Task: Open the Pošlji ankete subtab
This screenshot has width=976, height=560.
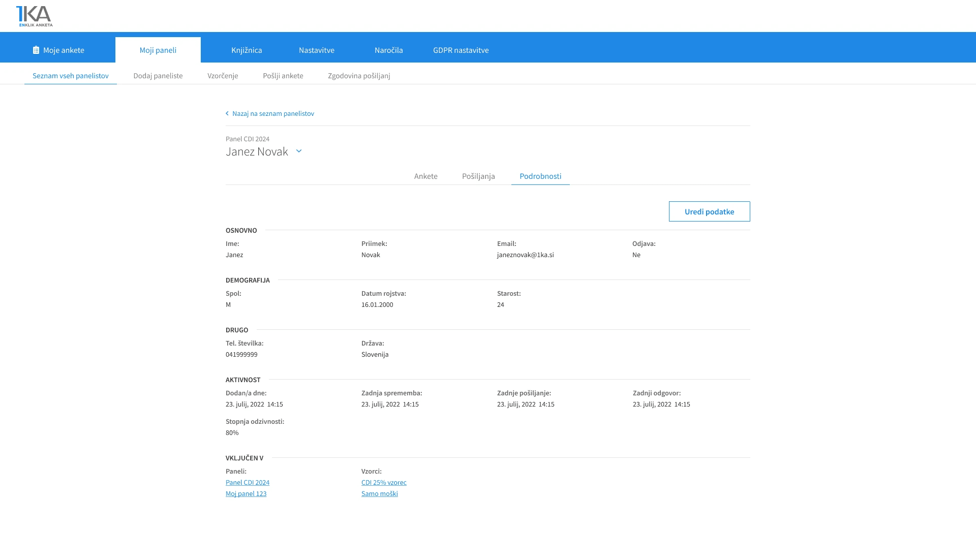Action: coord(283,76)
